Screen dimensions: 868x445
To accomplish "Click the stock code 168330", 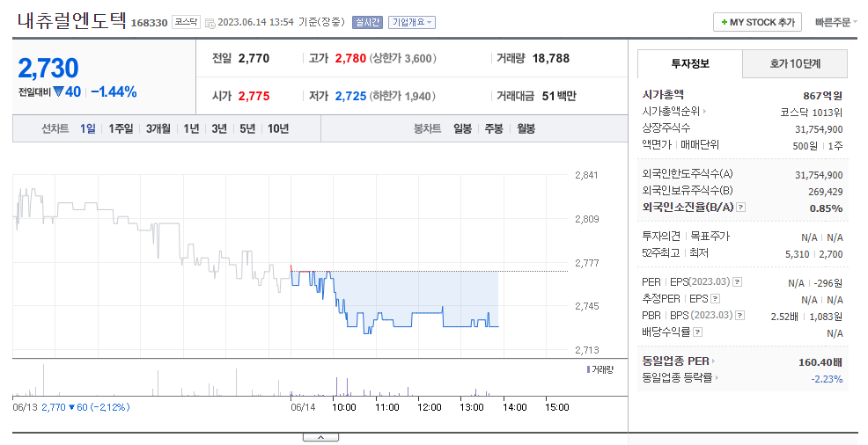I will click(149, 23).
